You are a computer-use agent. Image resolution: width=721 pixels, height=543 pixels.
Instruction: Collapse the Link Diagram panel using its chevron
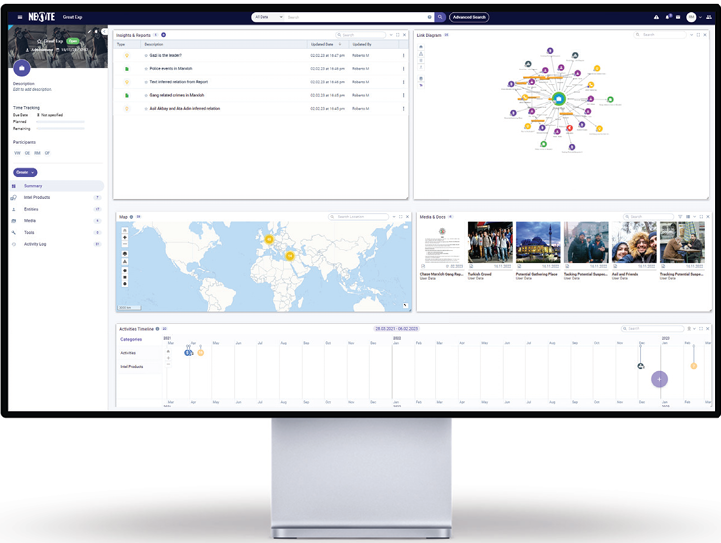(x=692, y=35)
